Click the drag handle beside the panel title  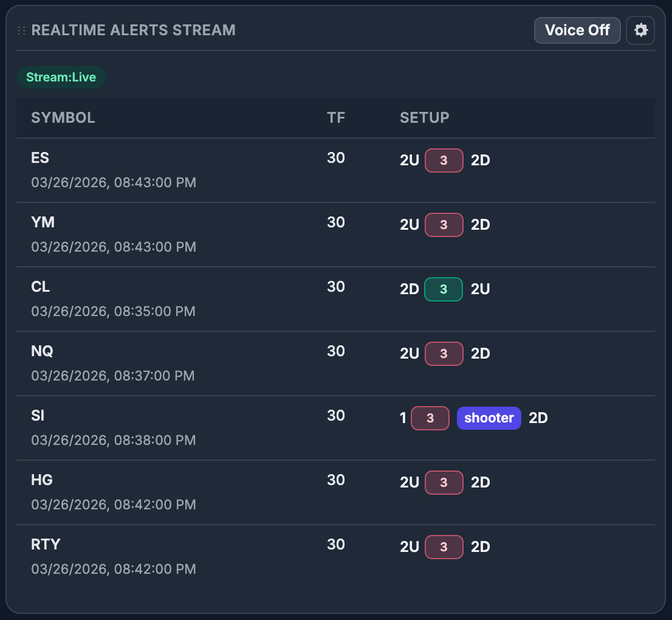click(x=20, y=30)
